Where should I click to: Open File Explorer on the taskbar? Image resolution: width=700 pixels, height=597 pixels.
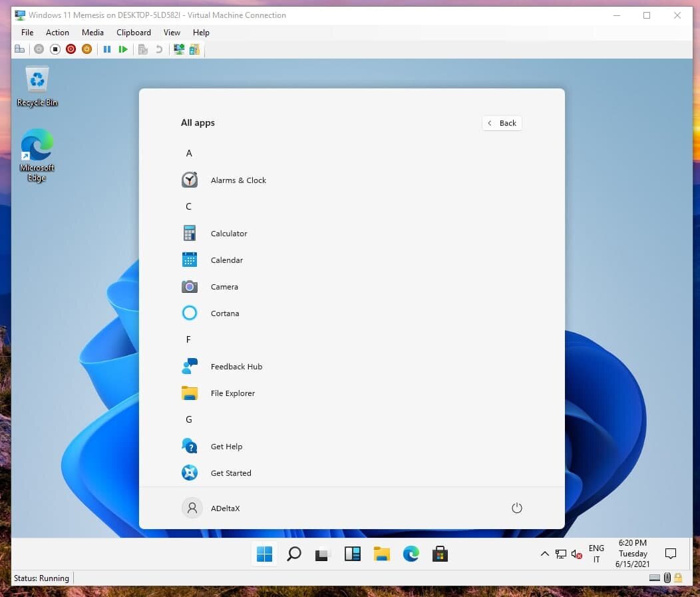(382, 554)
